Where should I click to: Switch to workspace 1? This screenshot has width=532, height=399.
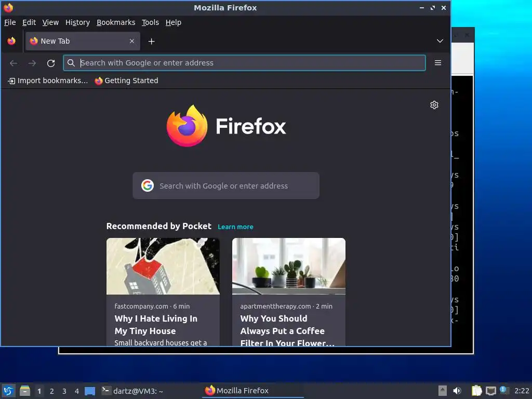(39, 391)
